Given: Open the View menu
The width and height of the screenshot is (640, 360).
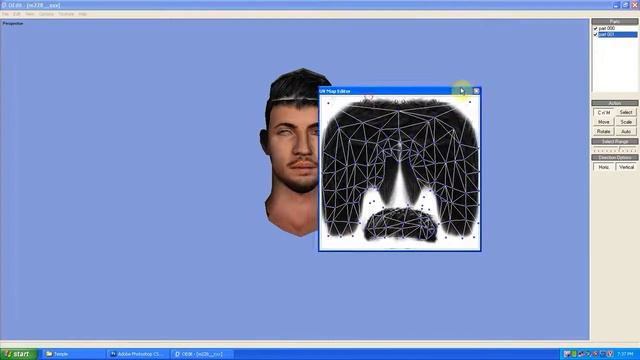Looking at the screenshot, I should click(x=30, y=14).
